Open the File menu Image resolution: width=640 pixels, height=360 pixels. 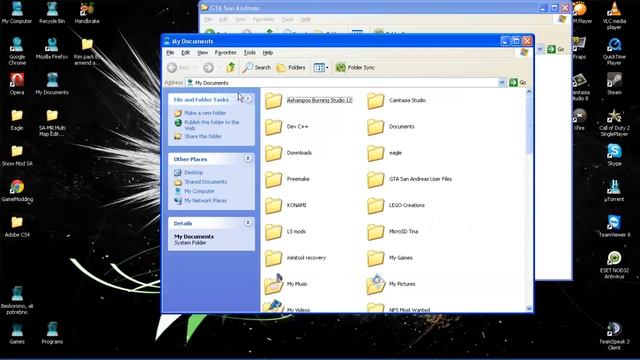pyautogui.click(x=170, y=53)
